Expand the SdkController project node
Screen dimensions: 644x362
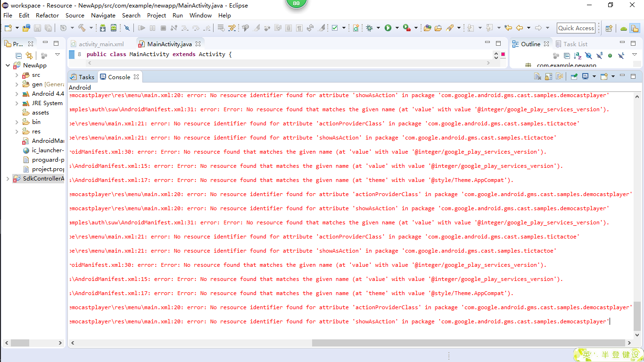[8, 179]
